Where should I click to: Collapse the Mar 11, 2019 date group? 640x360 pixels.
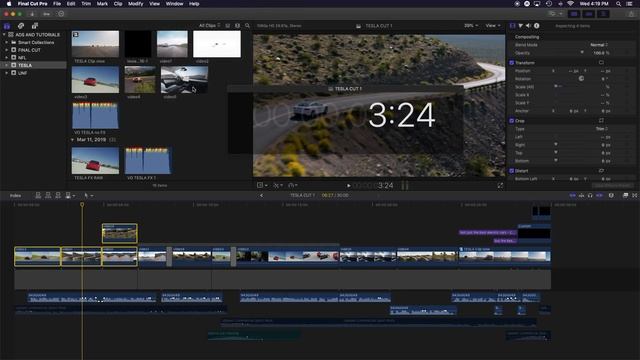[73, 140]
